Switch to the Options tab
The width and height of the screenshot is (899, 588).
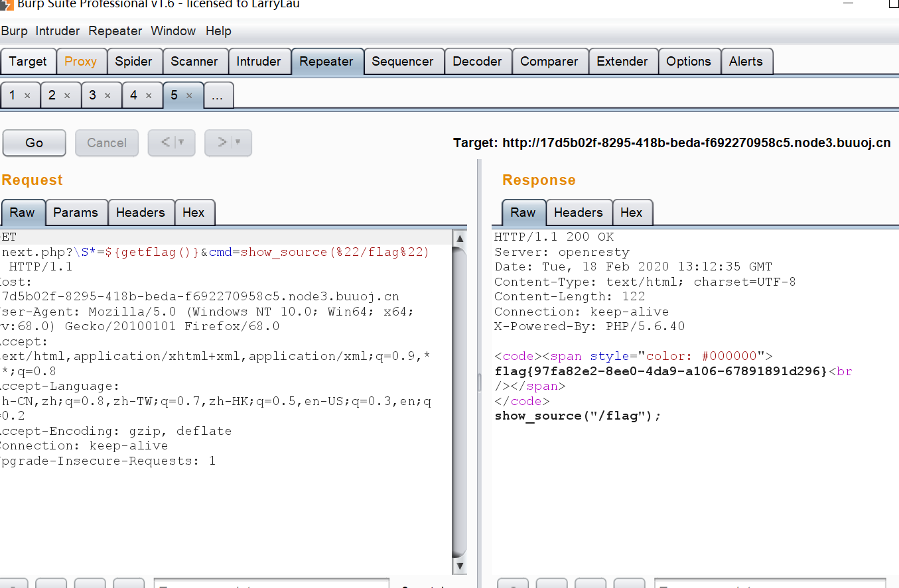point(689,62)
